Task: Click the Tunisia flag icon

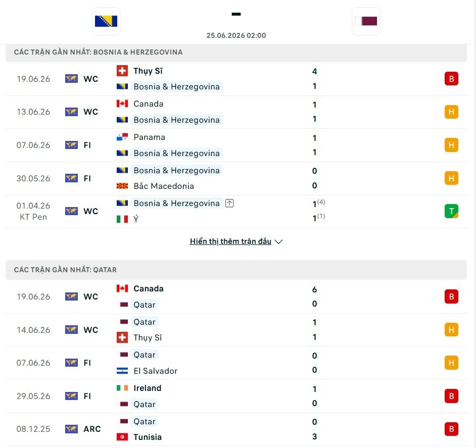Action: pos(122,437)
